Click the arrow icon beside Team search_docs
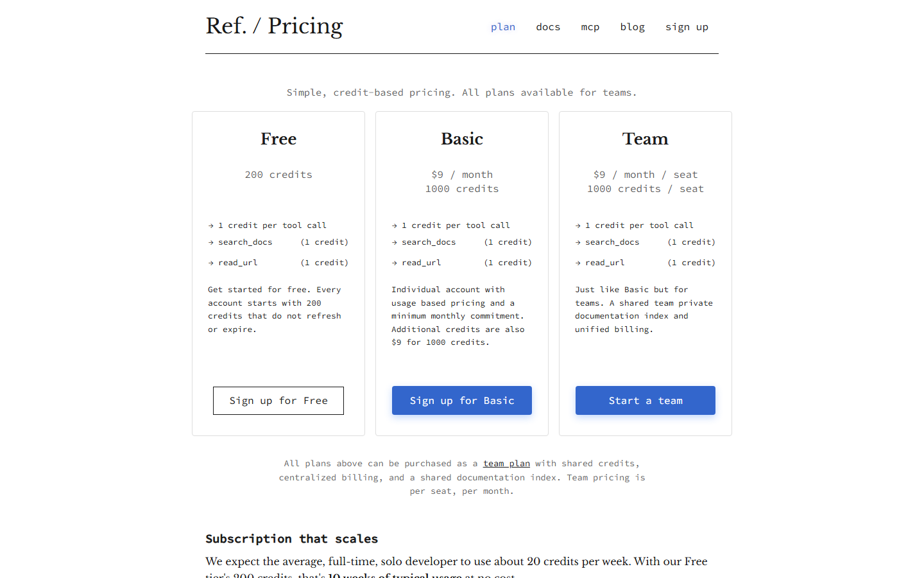 578,243
